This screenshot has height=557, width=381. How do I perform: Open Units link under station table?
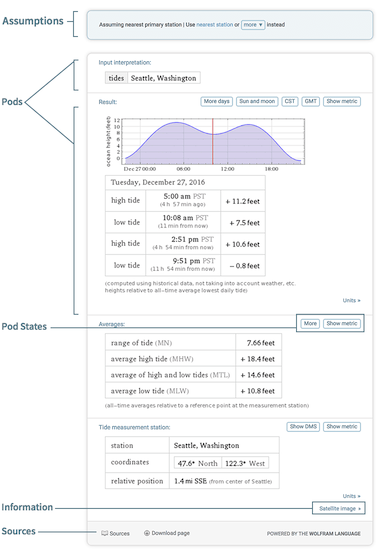point(352,496)
